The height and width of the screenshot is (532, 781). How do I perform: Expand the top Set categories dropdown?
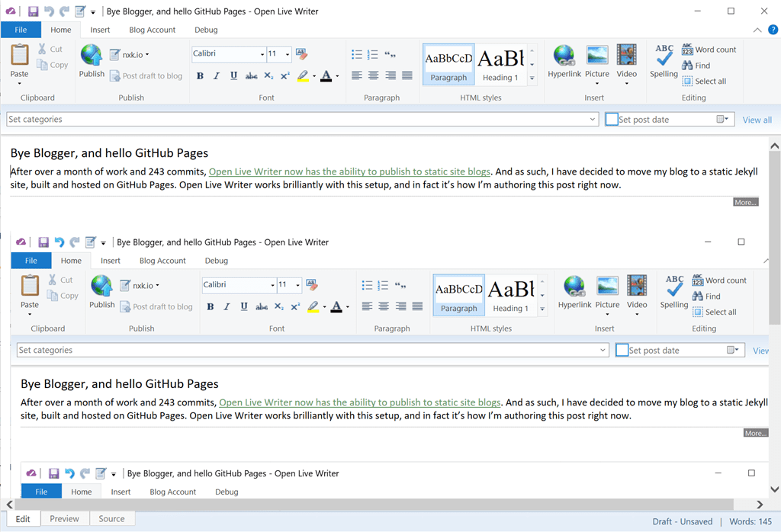(593, 120)
